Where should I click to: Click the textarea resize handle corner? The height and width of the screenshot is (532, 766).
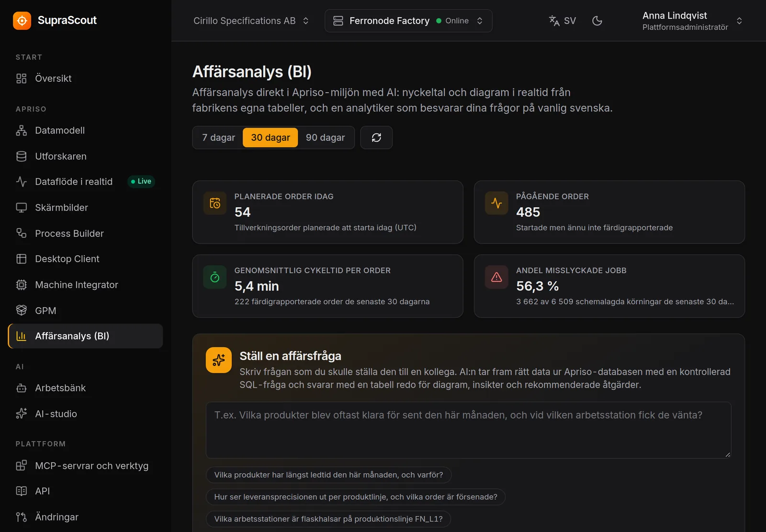click(x=728, y=454)
